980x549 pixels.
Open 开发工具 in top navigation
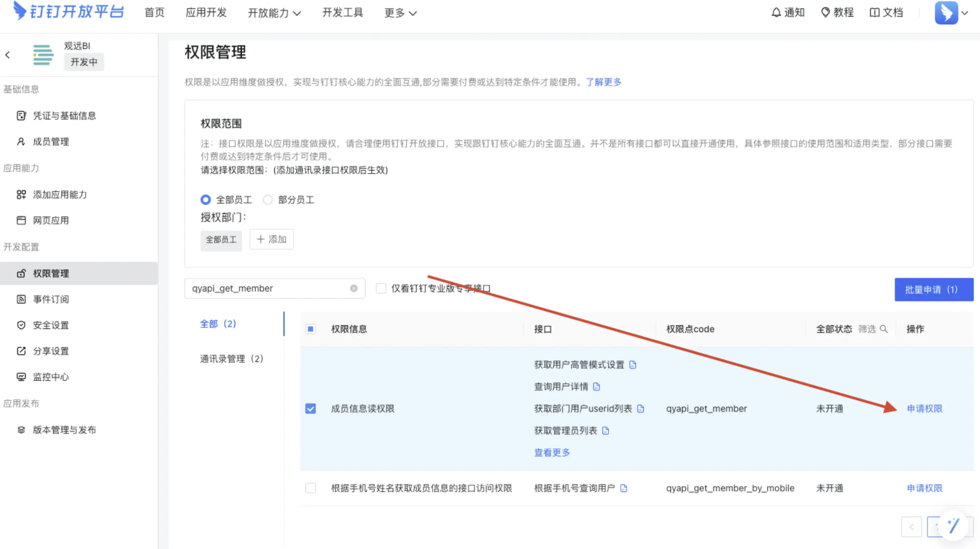(x=342, y=13)
